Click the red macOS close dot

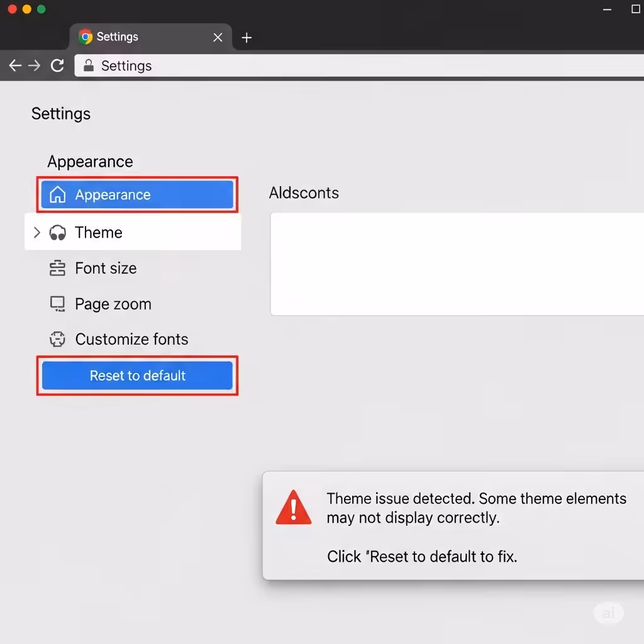tap(13, 9)
